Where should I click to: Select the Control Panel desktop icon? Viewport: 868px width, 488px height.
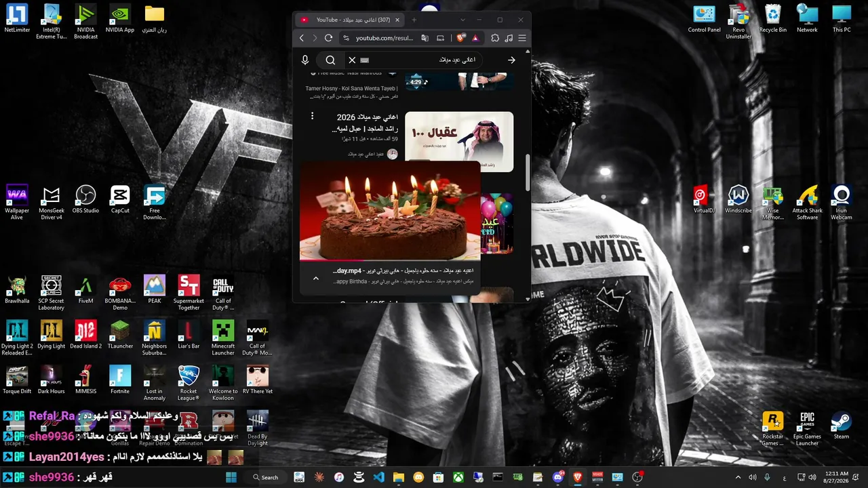(704, 19)
